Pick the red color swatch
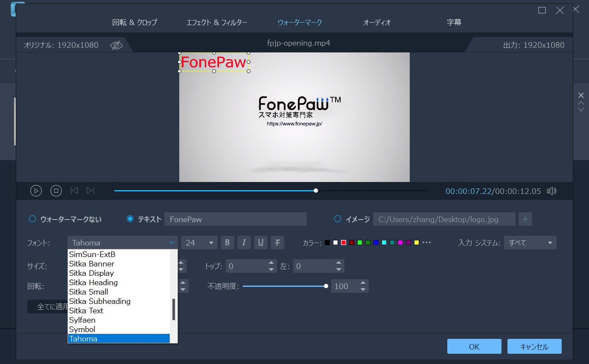Viewport: 589px width, 364px height. point(344,243)
